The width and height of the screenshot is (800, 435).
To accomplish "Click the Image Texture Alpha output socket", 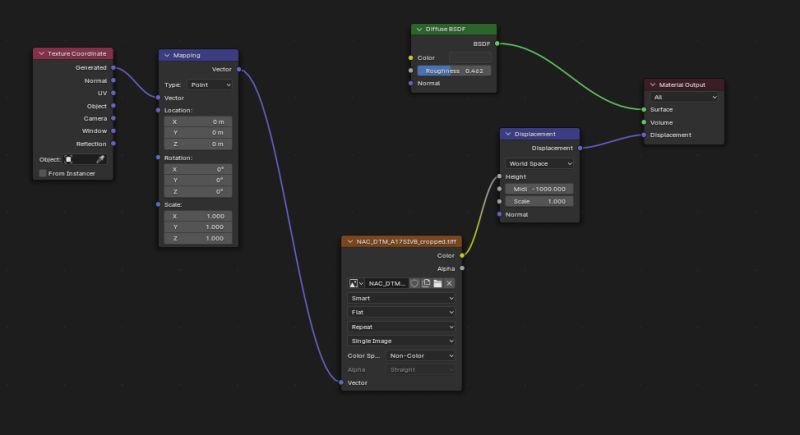I will point(462,268).
